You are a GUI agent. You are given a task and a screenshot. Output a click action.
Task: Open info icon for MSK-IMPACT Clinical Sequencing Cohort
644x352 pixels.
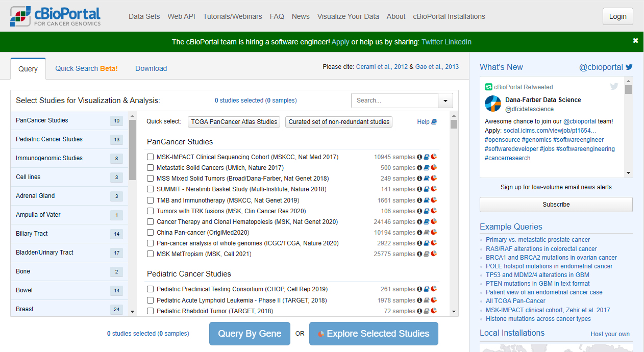(x=419, y=157)
